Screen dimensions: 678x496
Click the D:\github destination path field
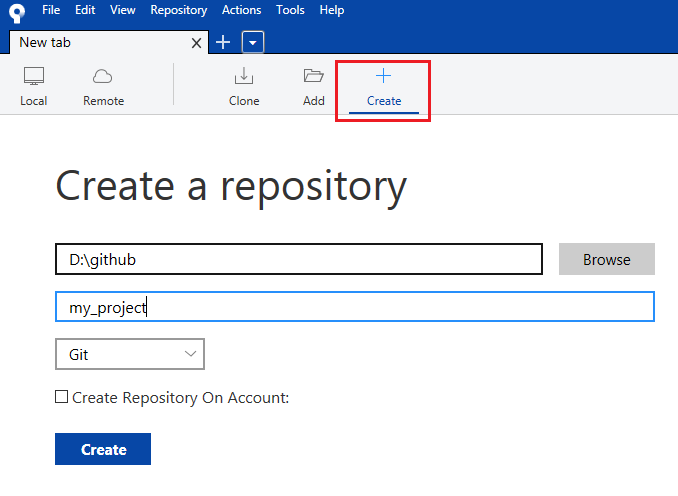pos(298,259)
